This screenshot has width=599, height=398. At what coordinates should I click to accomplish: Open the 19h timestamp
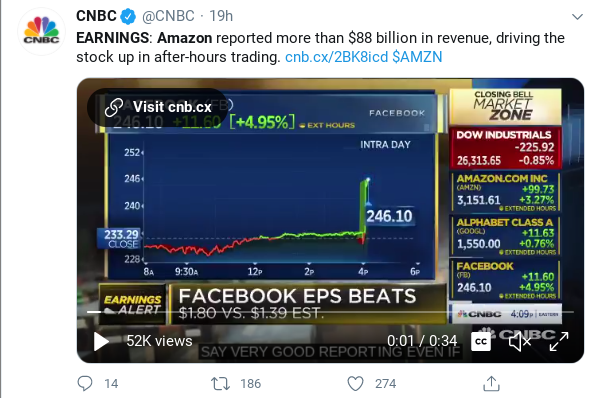tap(221, 16)
